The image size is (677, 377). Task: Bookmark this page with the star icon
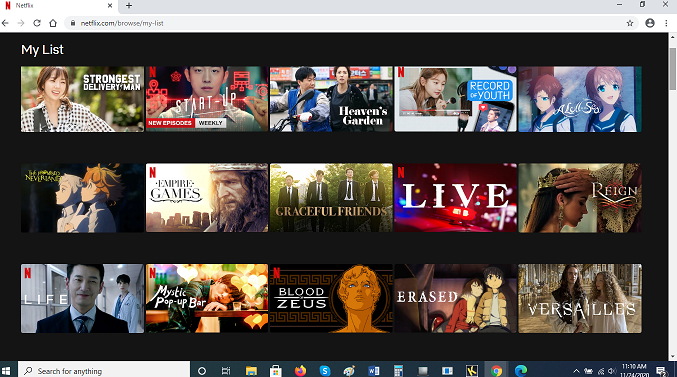pyautogui.click(x=630, y=23)
